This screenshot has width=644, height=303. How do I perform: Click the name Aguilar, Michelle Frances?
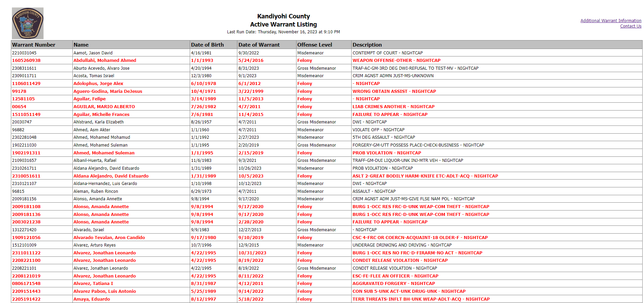[101, 115]
